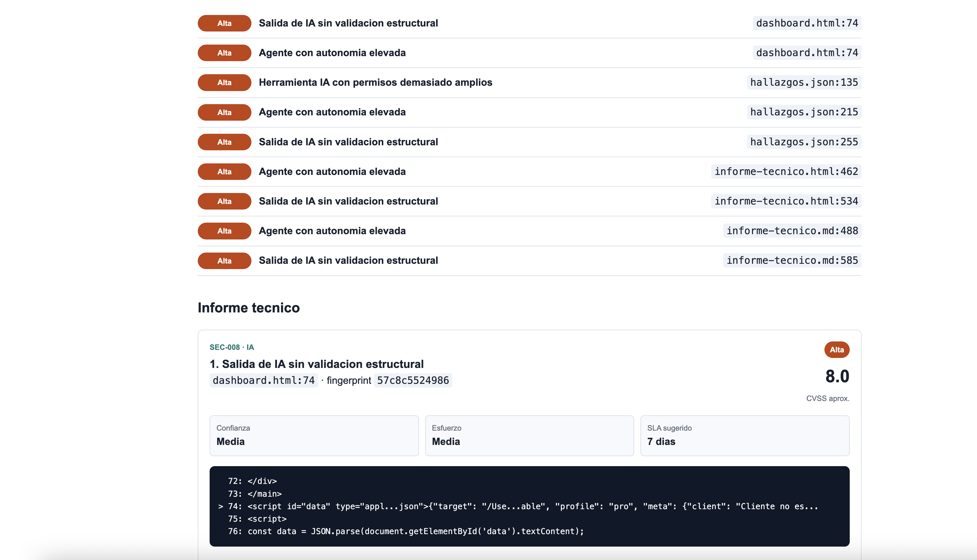Image resolution: width=977 pixels, height=560 pixels.
Task: Click the 8.0 CVSS score value
Action: (837, 376)
